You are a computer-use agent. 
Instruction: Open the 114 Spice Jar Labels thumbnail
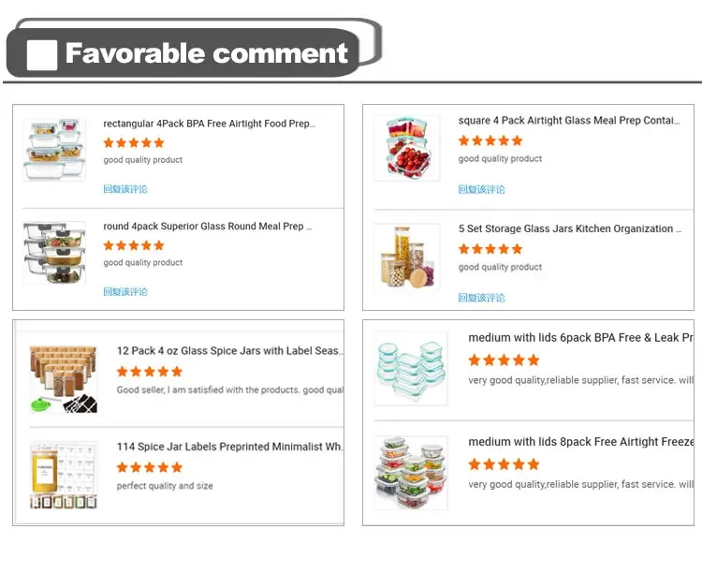tap(64, 476)
